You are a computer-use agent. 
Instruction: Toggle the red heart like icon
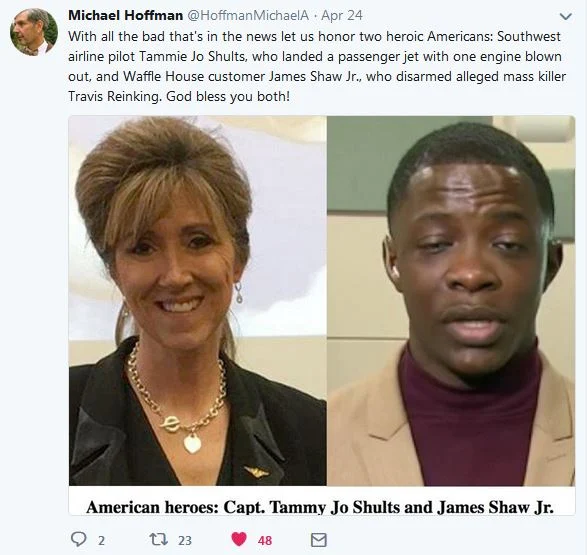click(x=239, y=539)
